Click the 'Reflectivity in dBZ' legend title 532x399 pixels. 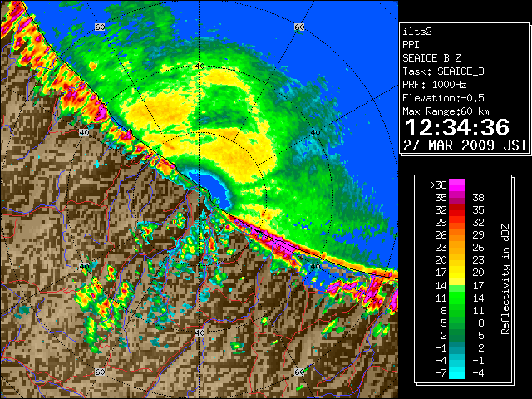pyautogui.click(x=505, y=279)
